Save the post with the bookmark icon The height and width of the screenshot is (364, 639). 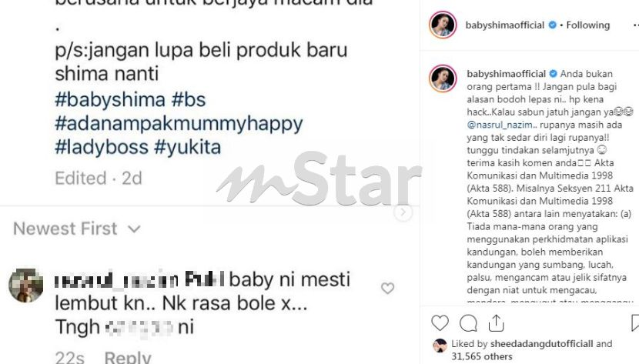635,323
